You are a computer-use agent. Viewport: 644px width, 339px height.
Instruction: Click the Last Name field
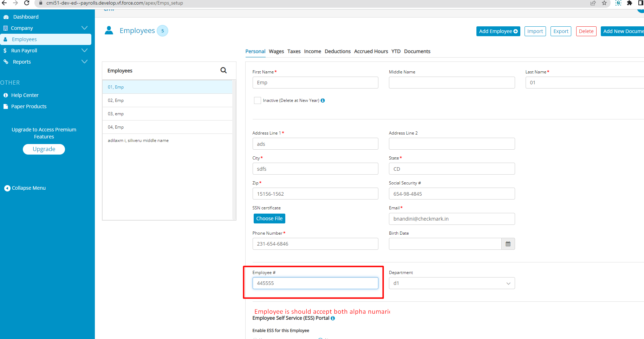(x=585, y=83)
